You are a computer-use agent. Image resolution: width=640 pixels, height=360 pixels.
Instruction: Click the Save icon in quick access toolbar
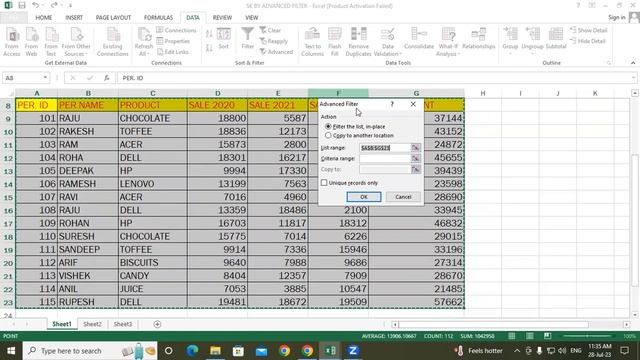22,5
